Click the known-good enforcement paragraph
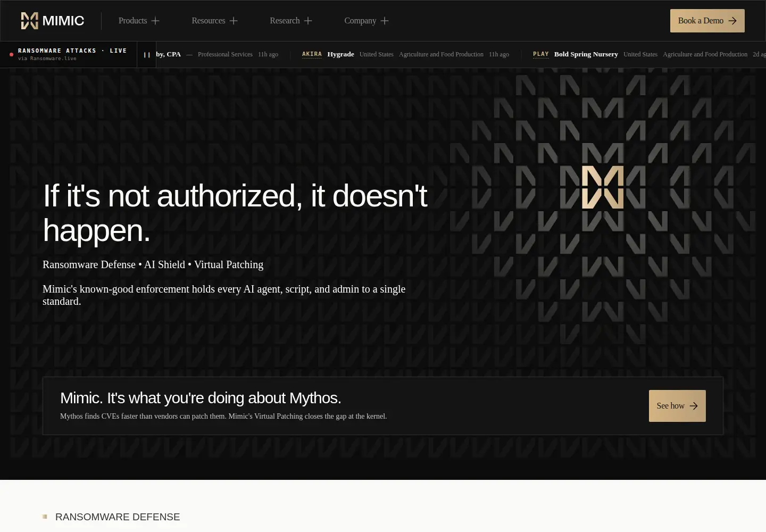 click(x=224, y=295)
